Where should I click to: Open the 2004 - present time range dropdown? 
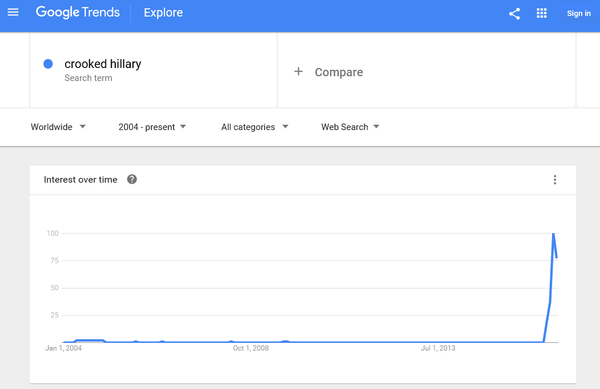152,127
